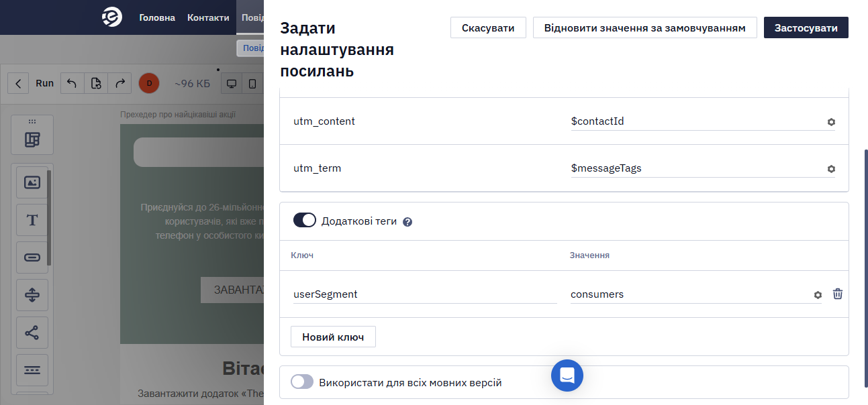The width and height of the screenshot is (868, 405).
Task: Select the text block icon
Action: (32, 220)
